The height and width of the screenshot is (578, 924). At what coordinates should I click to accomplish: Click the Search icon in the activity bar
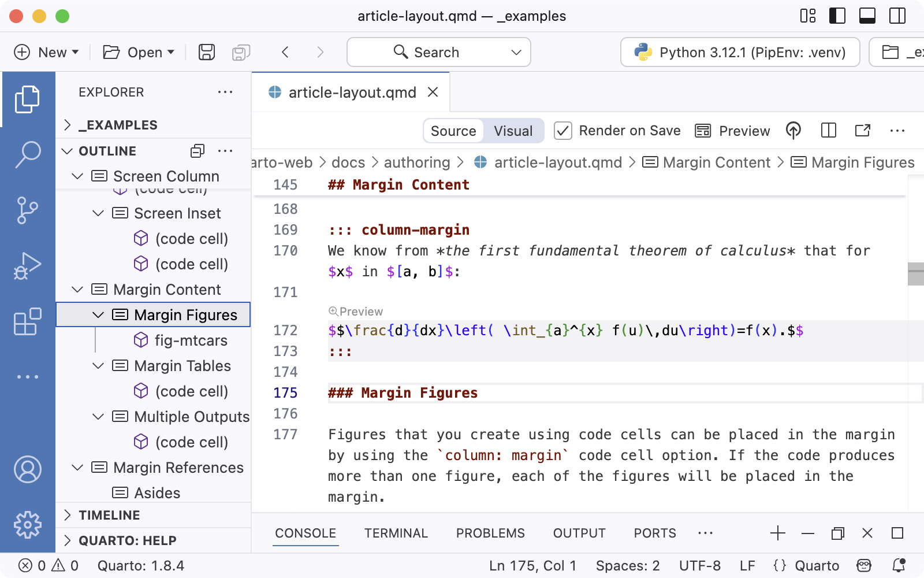coord(27,154)
